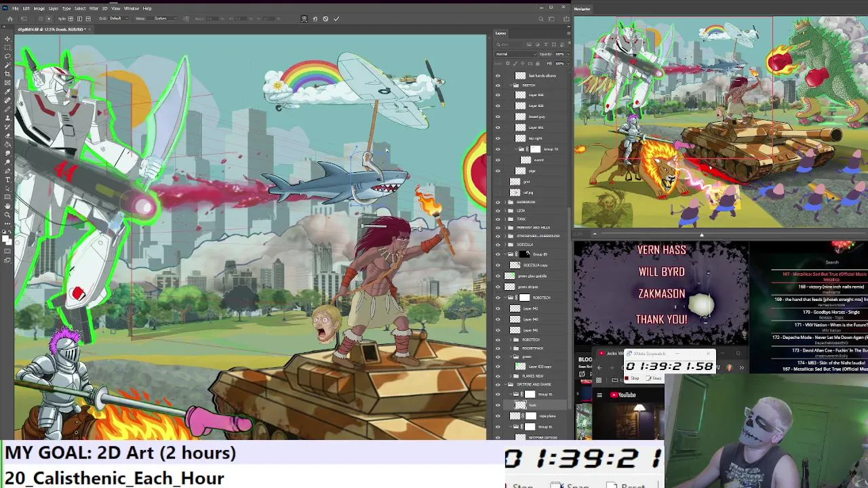Viewport: 868px width, 488px height.
Task: Click inside the Navigator preview image
Action: point(720,122)
